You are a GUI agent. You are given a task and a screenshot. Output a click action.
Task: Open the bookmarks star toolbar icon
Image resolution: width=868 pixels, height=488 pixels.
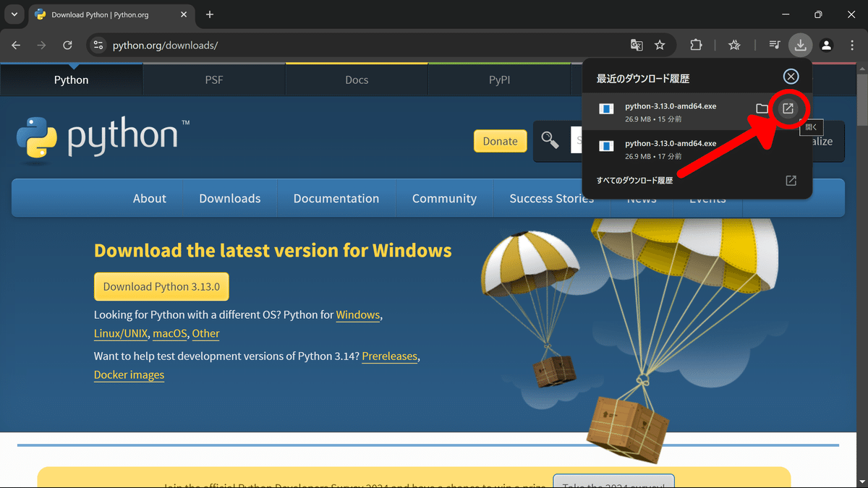point(734,45)
